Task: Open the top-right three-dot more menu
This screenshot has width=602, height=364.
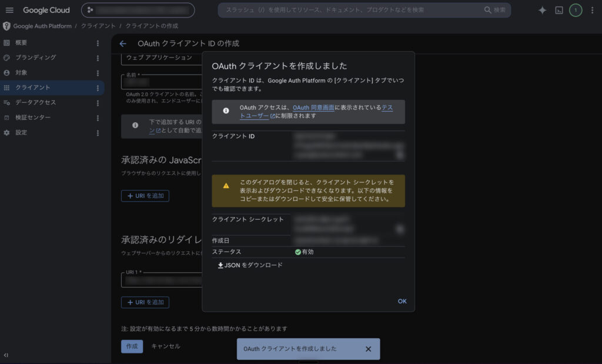Action: click(x=592, y=11)
